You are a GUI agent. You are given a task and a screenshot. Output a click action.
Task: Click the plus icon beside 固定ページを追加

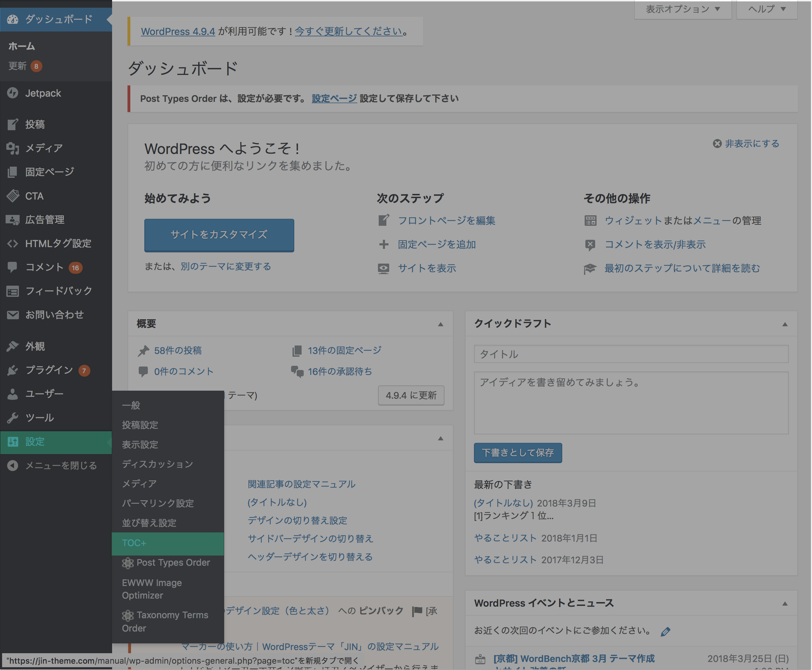click(384, 244)
